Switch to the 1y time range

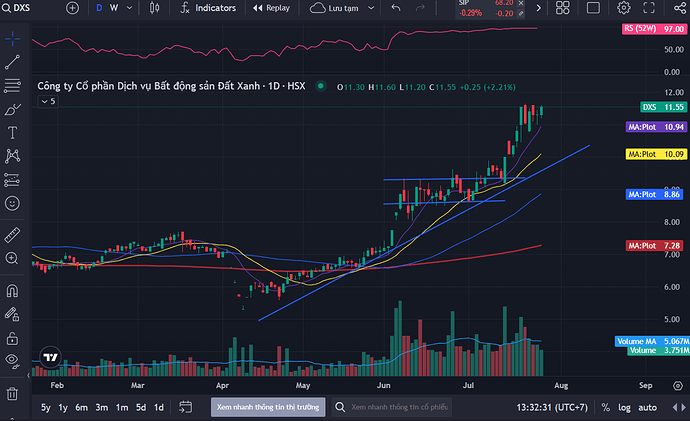64,408
